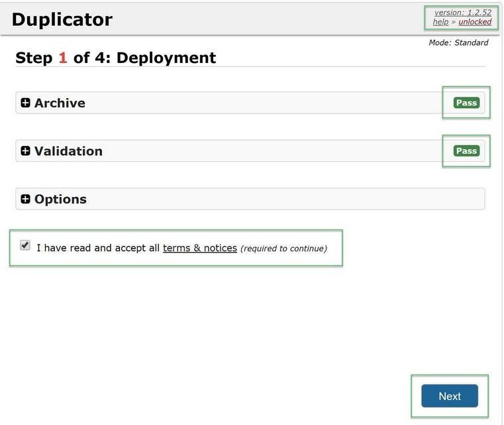Expand the Archive section plus icon
The width and height of the screenshot is (504, 425).
pos(25,103)
